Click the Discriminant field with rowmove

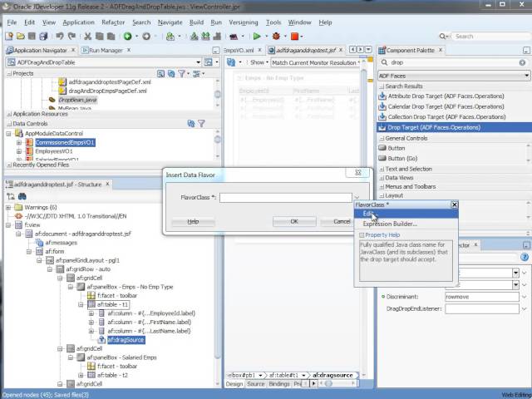(482, 297)
